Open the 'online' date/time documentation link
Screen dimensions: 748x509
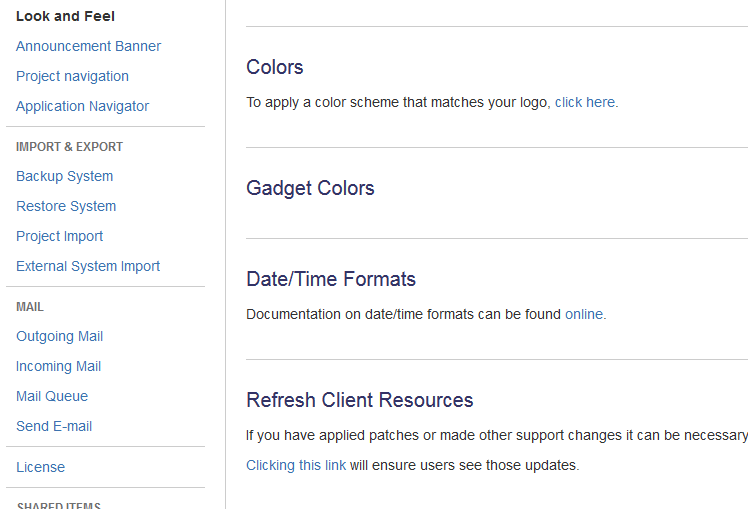point(584,314)
